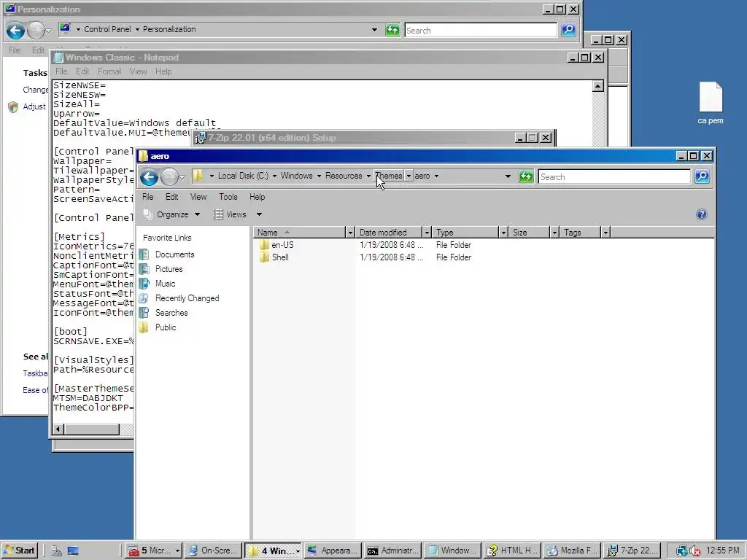Click the taskbar clock
Image resolution: width=747 pixels, height=560 pixels.
tap(723, 551)
